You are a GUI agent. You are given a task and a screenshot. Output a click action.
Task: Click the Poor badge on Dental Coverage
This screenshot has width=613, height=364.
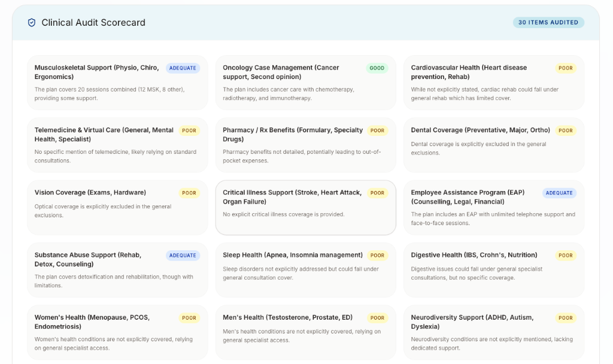coord(566,131)
